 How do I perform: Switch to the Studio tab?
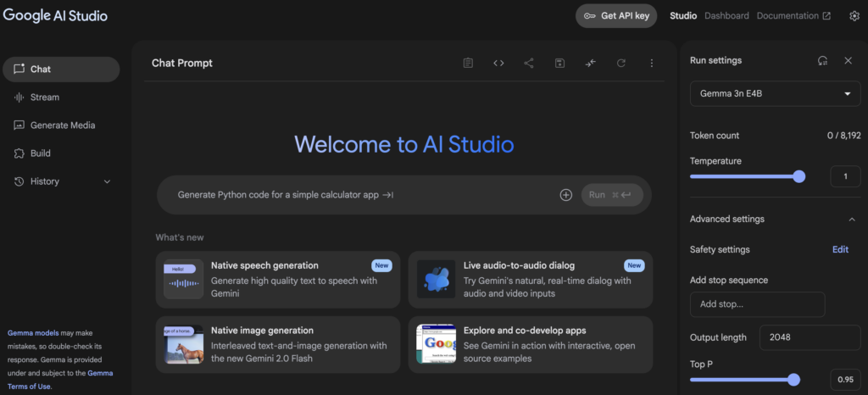[x=683, y=16]
